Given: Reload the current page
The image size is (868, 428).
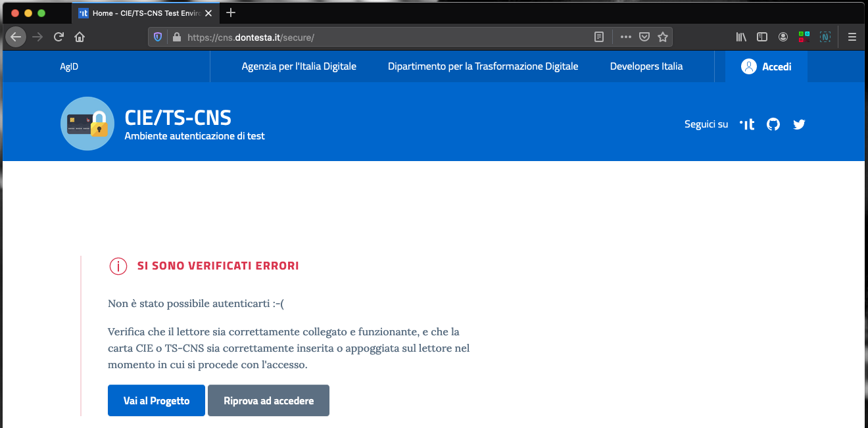Looking at the screenshot, I should click(x=58, y=37).
